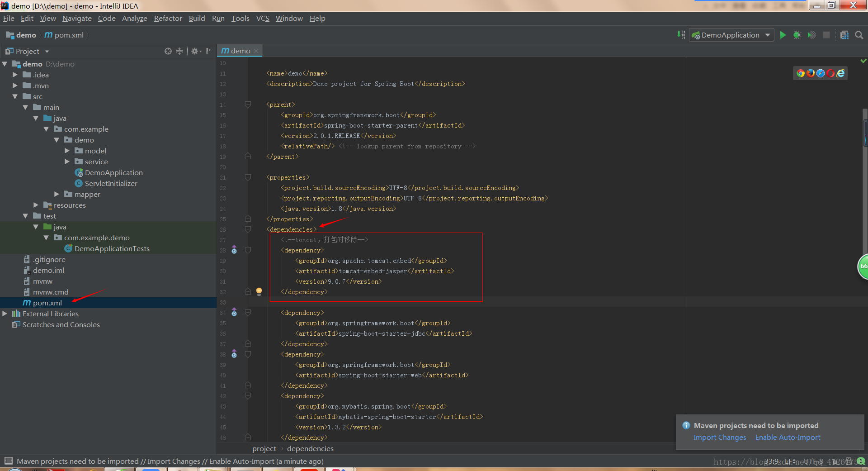This screenshot has width=868, height=471.
Task: Start debugging with the green bug icon
Action: [x=797, y=35]
